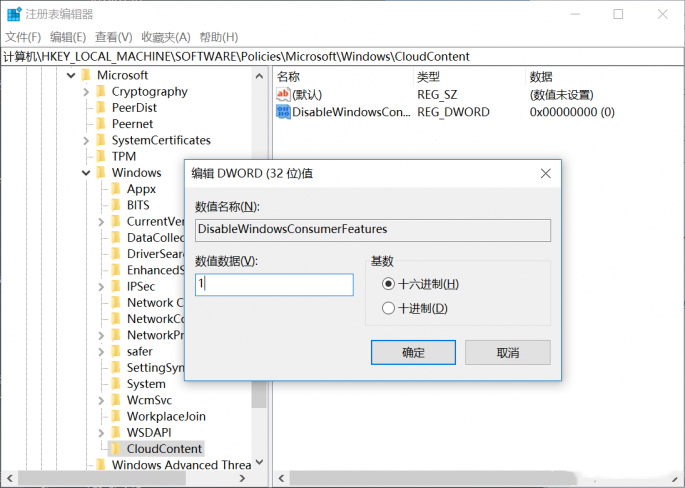Open the 文件(F) menu

[23, 37]
